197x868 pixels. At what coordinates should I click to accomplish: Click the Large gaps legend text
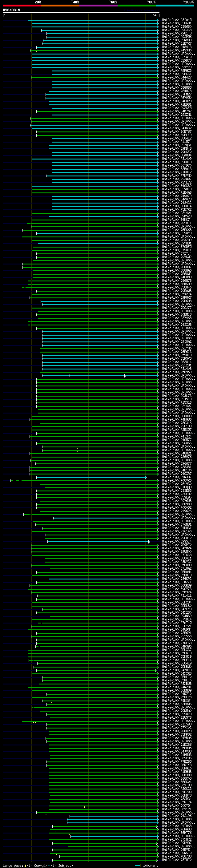(38, 866)
